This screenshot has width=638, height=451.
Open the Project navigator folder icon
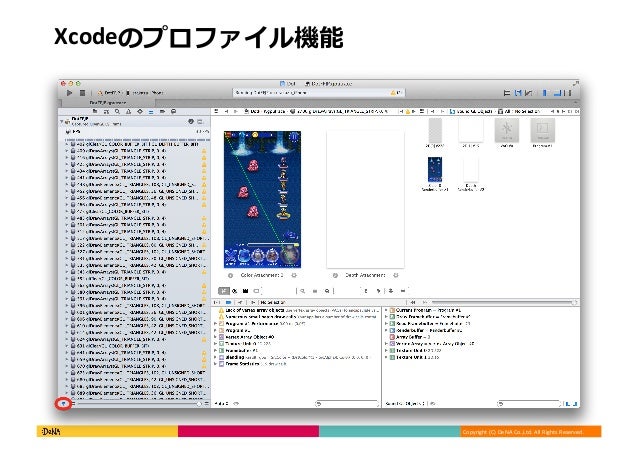(x=95, y=111)
